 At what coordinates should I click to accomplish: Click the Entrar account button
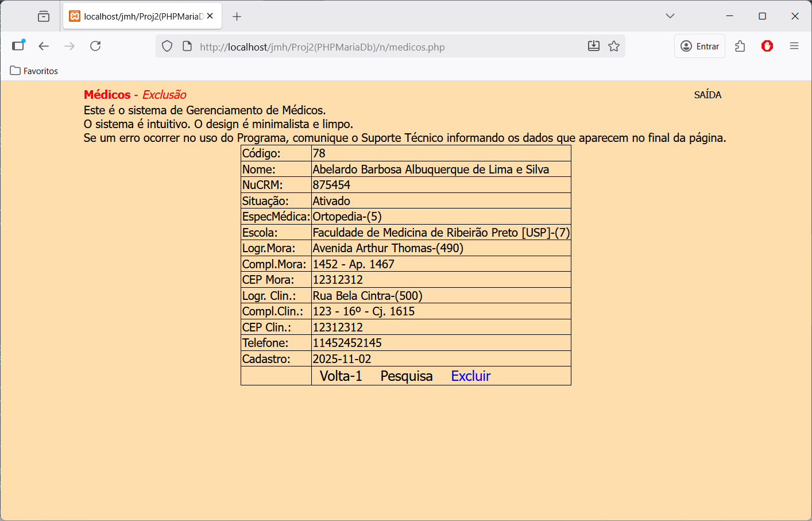tap(699, 46)
